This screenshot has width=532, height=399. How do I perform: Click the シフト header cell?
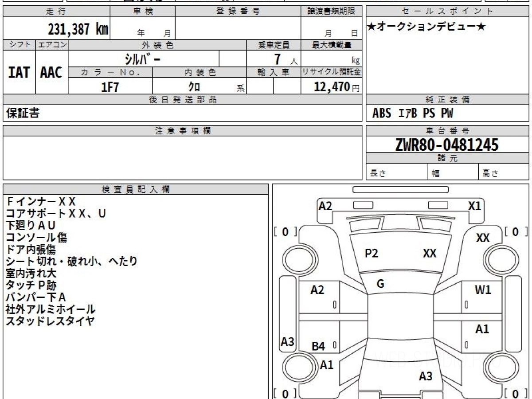[20, 45]
